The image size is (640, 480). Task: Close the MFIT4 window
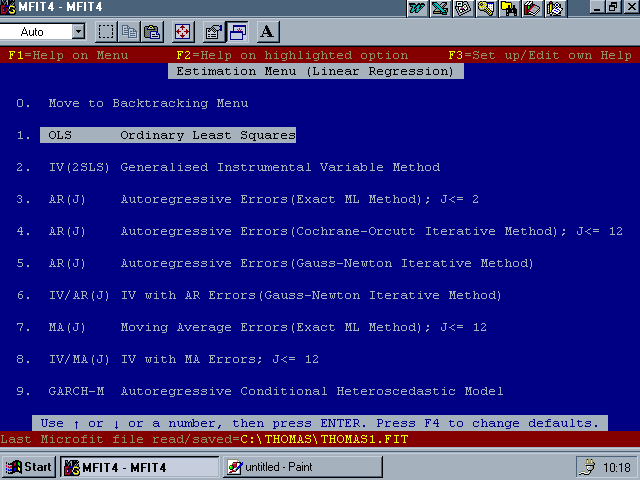631,7
